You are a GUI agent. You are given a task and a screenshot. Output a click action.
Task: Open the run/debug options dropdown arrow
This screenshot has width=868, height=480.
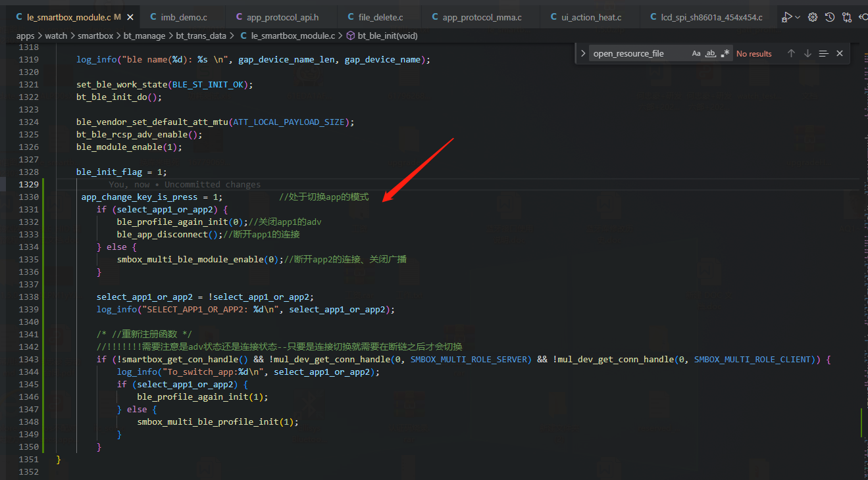click(798, 17)
